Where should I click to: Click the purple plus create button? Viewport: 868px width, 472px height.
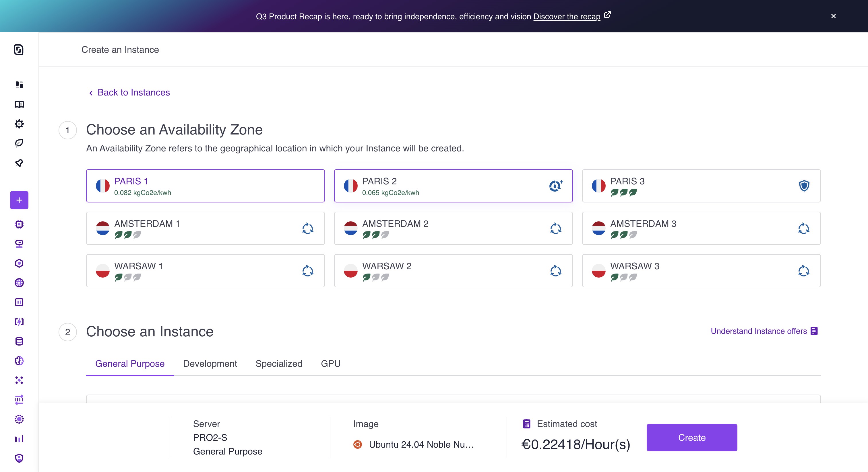[x=19, y=200]
